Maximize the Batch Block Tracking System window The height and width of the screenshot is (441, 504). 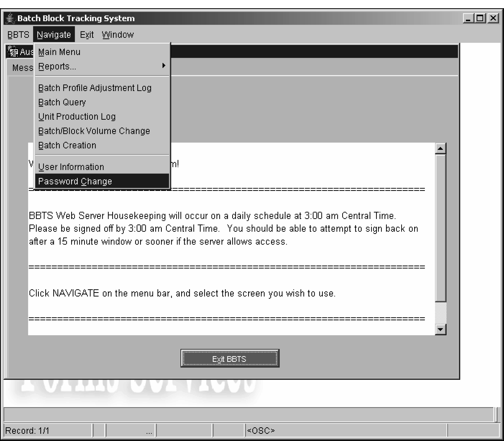pyautogui.click(x=481, y=18)
